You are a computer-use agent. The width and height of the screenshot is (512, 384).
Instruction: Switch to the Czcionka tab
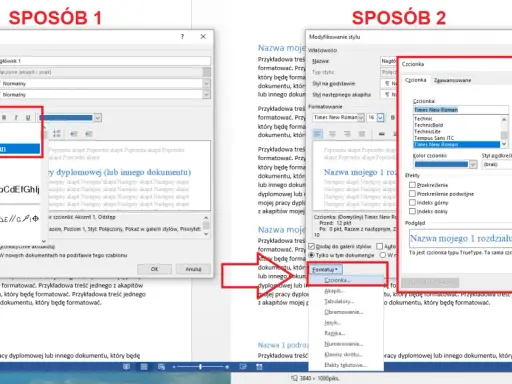[416, 80]
